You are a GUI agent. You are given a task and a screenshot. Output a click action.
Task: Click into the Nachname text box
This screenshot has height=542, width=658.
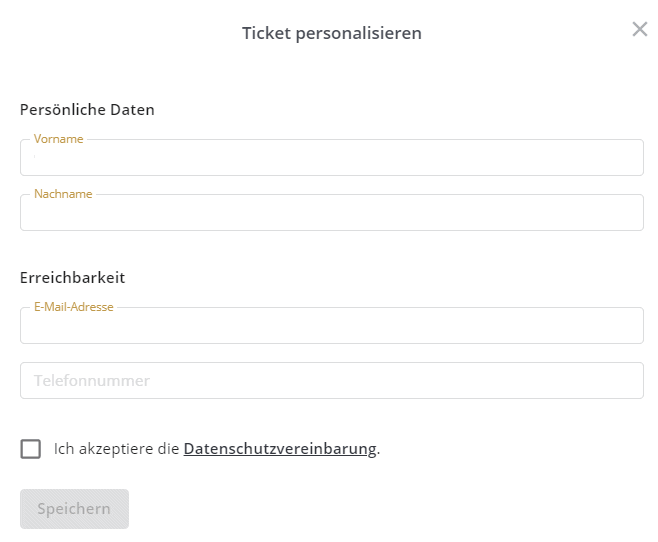332,212
